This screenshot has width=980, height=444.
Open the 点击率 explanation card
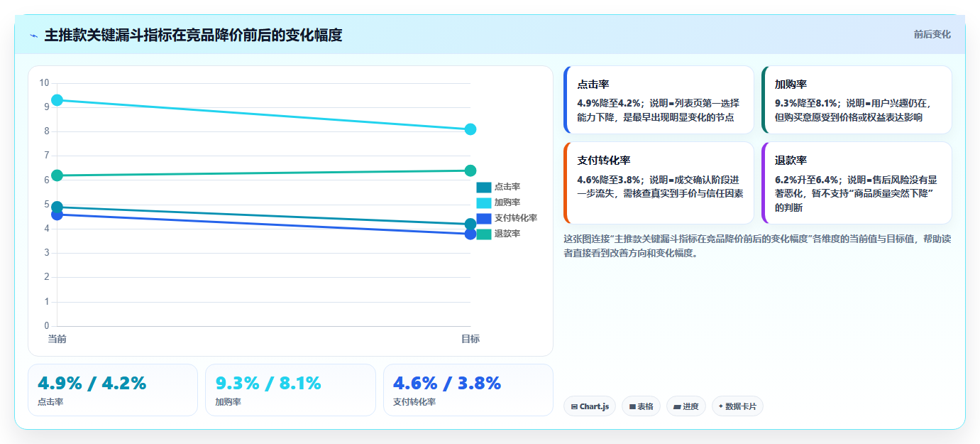pyautogui.click(x=659, y=99)
